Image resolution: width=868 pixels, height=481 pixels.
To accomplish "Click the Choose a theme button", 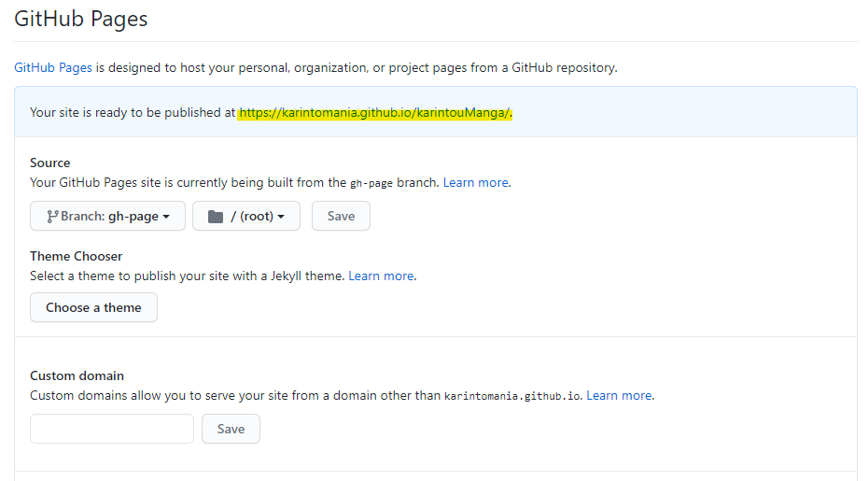I will click(x=93, y=307).
